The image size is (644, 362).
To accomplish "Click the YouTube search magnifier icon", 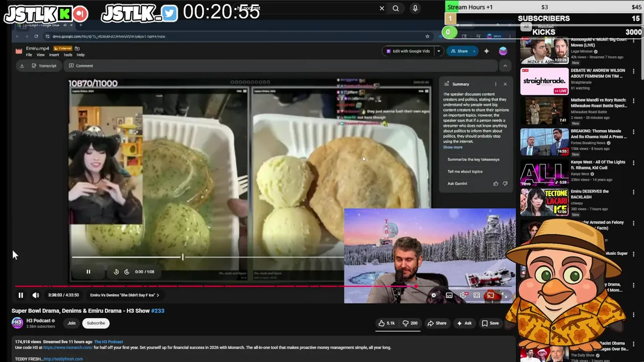I will click(x=396, y=8).
